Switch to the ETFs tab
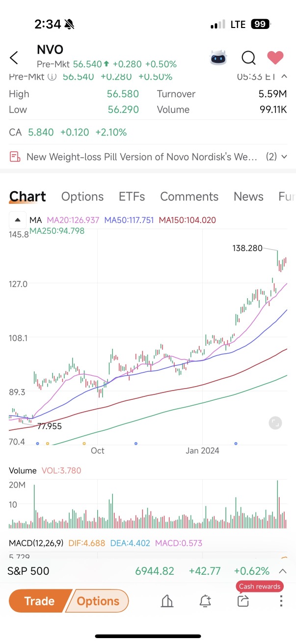 [132, 196]
